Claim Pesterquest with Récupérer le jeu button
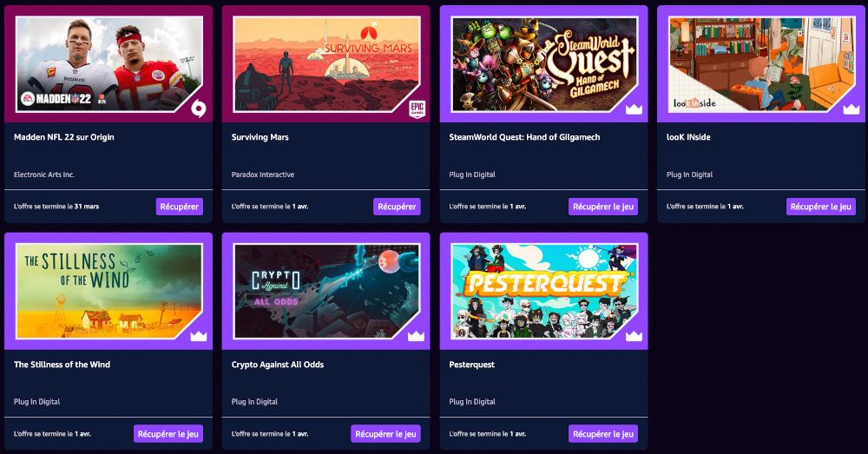 click(603, 434)
